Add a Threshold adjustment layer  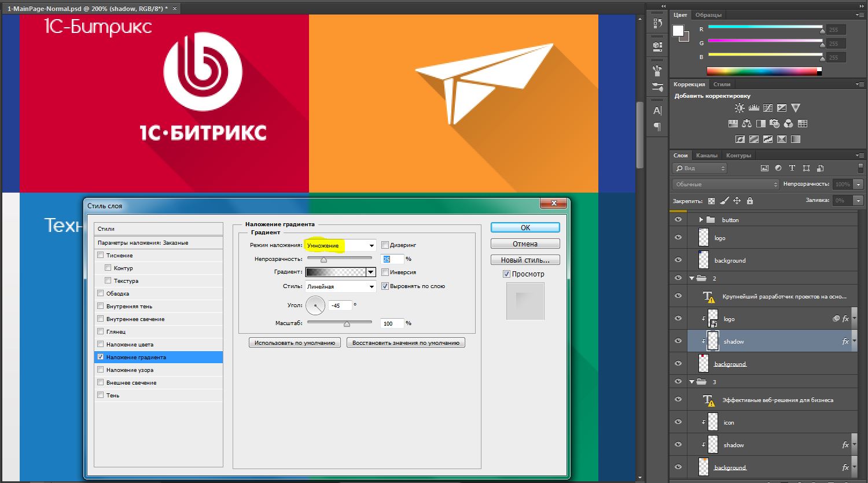(x=768, y=139)
